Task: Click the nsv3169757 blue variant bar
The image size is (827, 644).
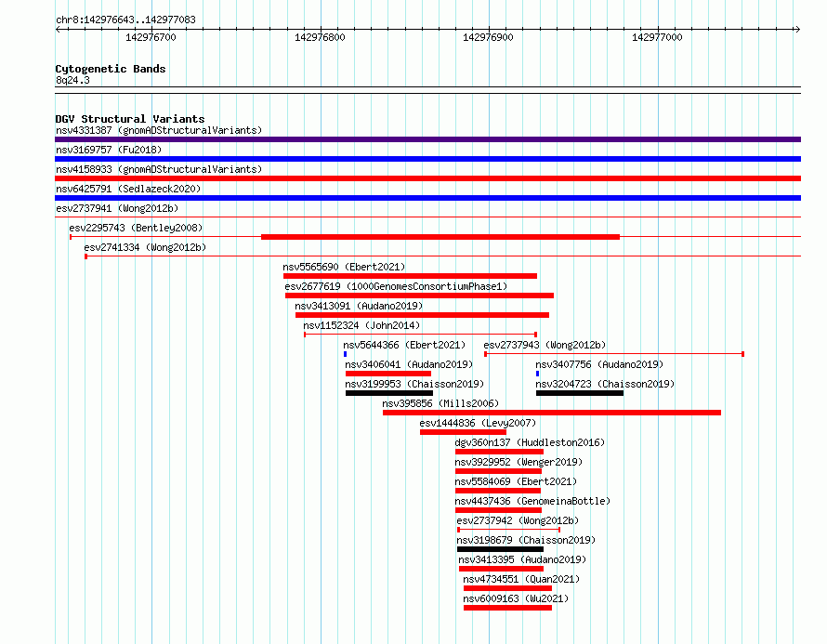Action: point(427,159)
